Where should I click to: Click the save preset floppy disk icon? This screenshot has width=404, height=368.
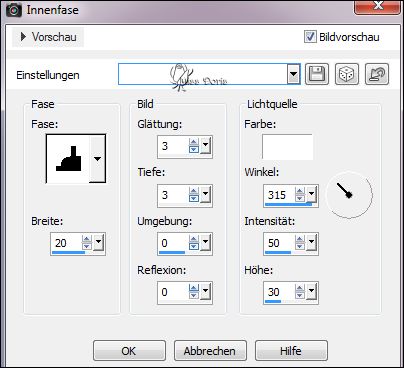click(x=317, y=74)
